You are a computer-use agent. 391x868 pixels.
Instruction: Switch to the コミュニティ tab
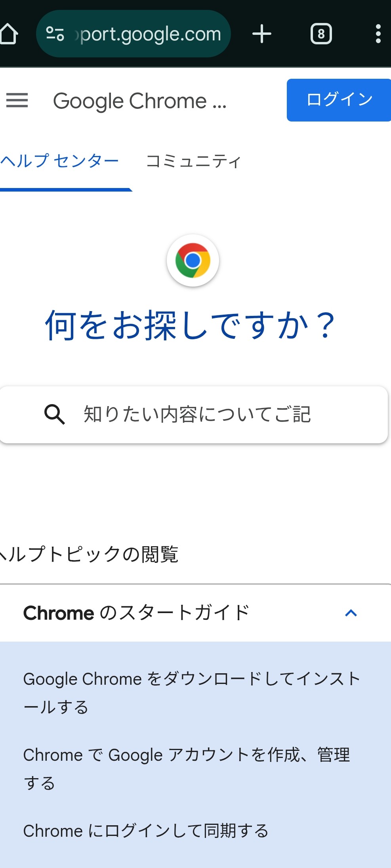tap(193, 161)
